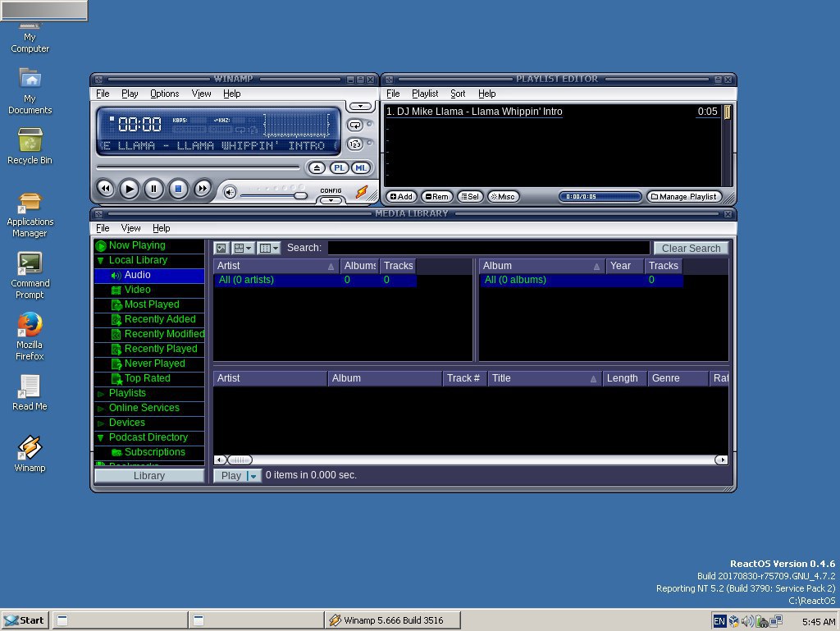Start playback with the Play button
840x631 pixels.
tap(129, 189)
